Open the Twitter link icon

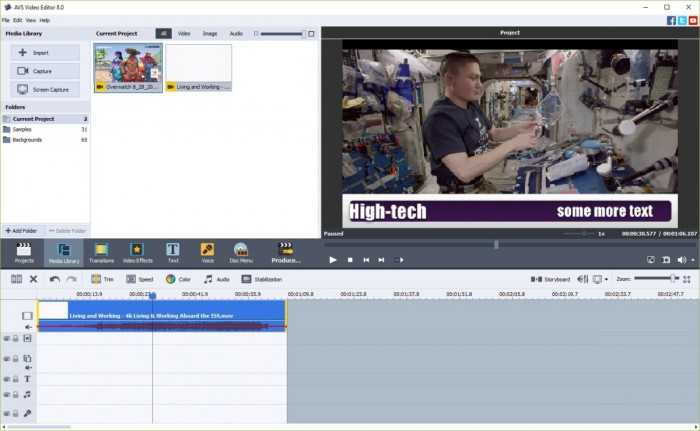pos(682,21)
